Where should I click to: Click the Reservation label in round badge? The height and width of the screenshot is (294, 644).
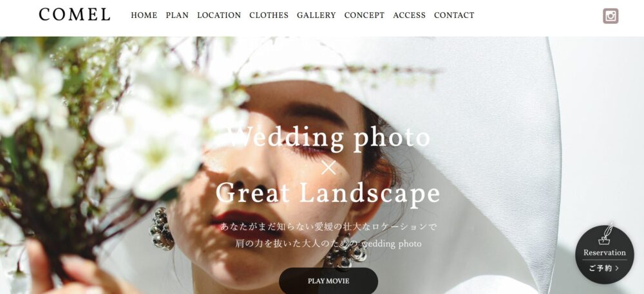click(605, 253)
